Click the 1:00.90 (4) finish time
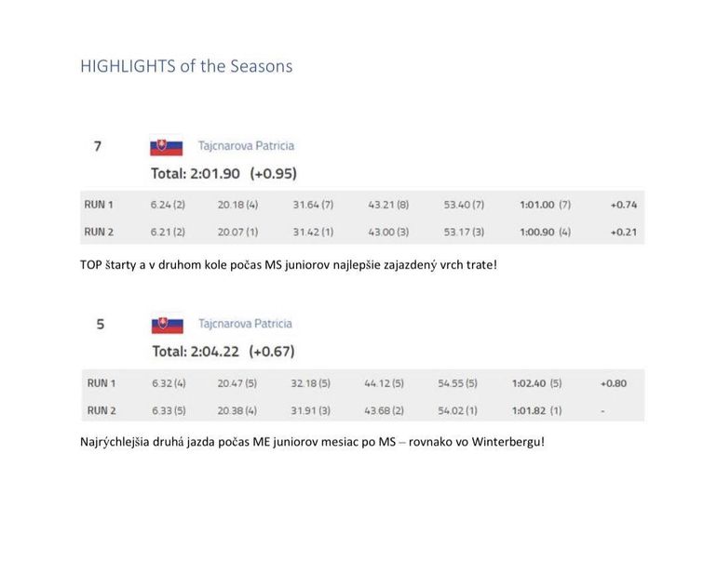The image size is (717, 588). (x=546, y=232)
